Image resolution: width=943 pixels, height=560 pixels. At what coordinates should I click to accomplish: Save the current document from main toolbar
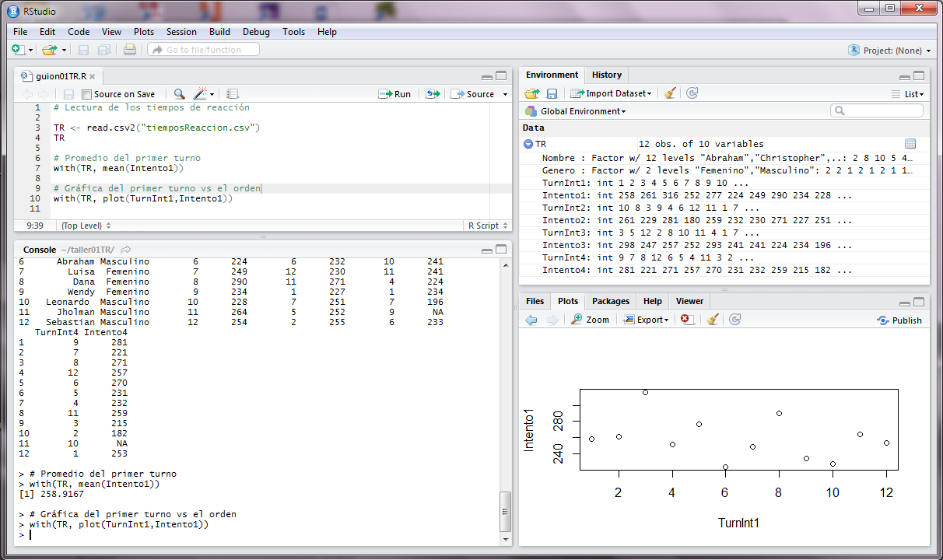pyautogui.click(x=83, y=50)
